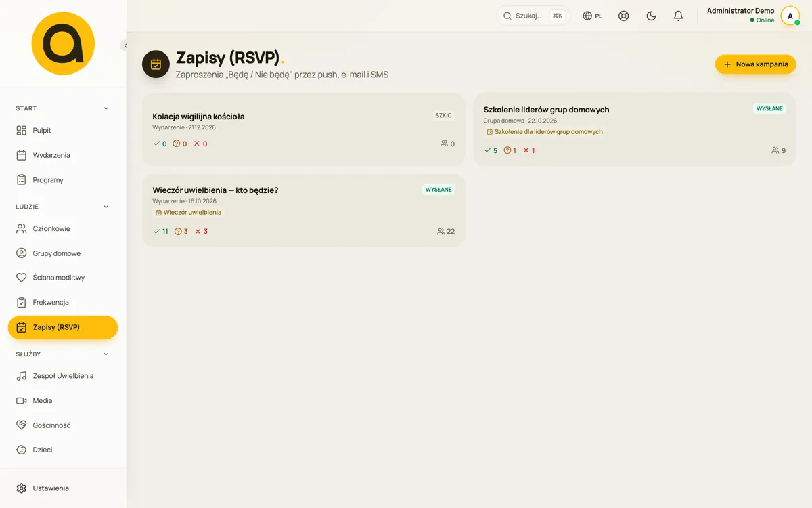The width and height of the screenshot is (812, 508).
Task: Click accepted count 0 on Kolacja card
Action: (160, 144)
